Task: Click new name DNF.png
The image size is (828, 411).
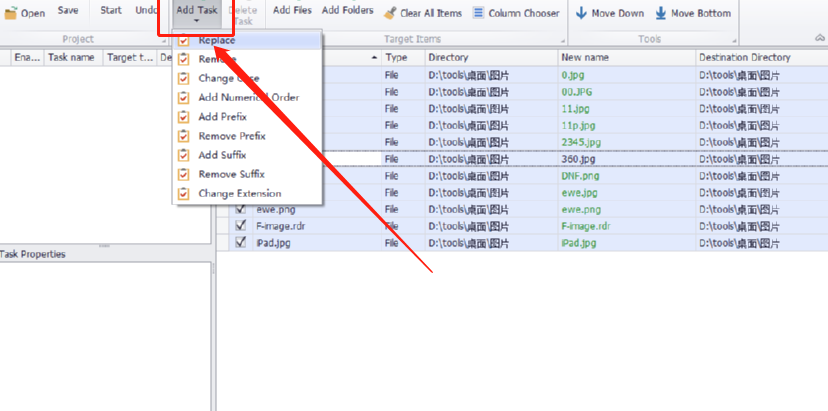Action: tap(580, 176)
